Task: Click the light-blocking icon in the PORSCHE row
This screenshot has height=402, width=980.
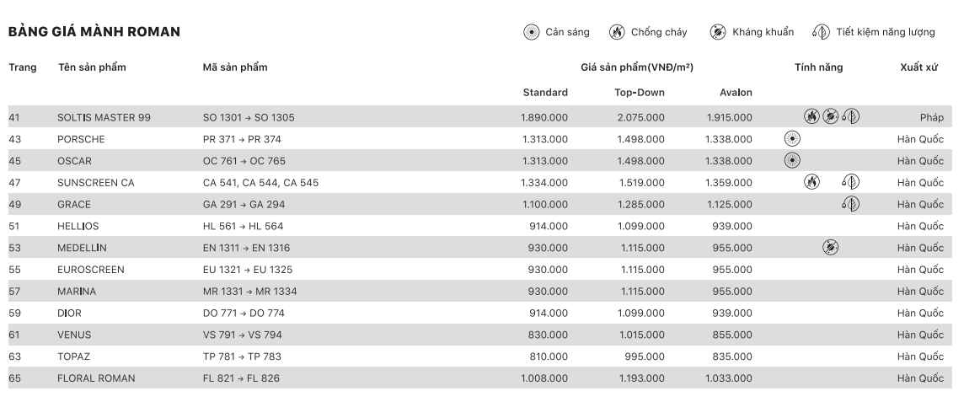Action: 791,139
